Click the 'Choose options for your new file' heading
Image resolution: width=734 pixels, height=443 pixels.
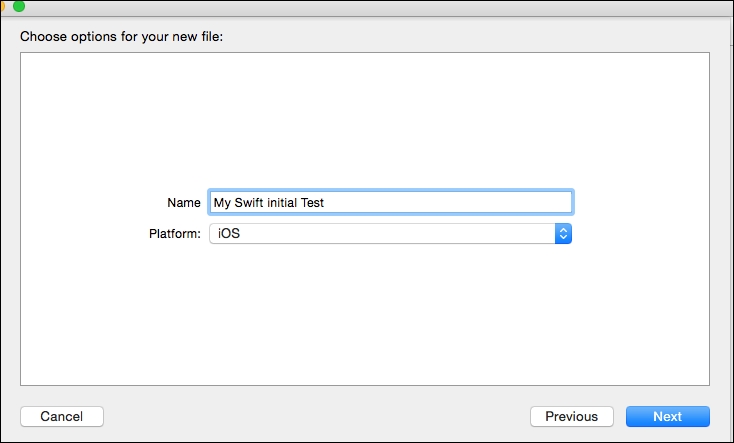point(121,37)
